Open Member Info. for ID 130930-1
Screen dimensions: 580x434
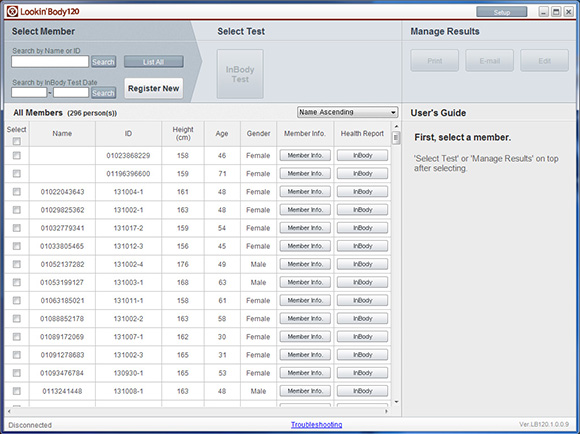[305, 373]
